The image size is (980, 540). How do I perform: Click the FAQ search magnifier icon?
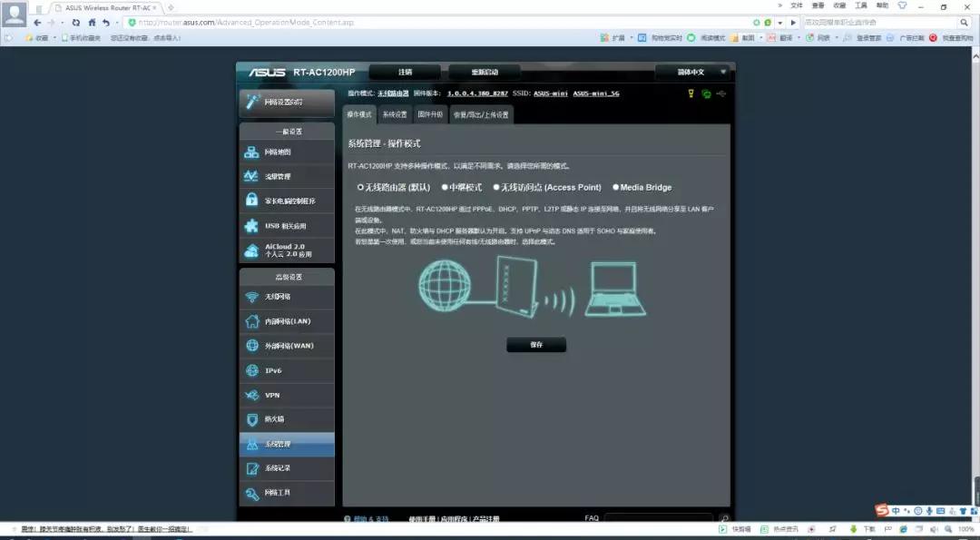coord(724,519)
